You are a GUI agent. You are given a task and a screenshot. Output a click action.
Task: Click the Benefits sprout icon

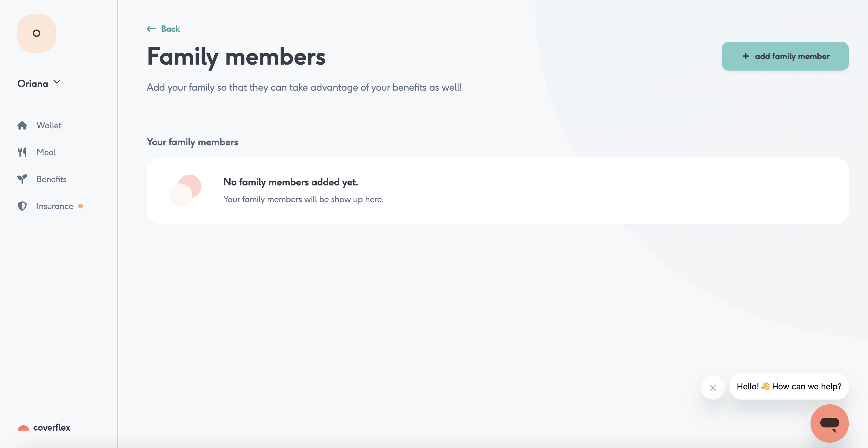[x=22, y=179]
